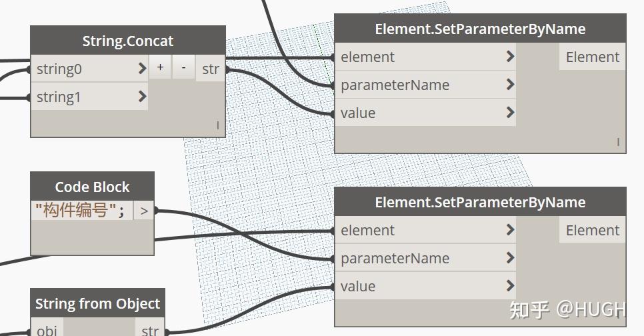
Task: Select the lower Element.SetParameterByName node title
Action: click(480, 203)
